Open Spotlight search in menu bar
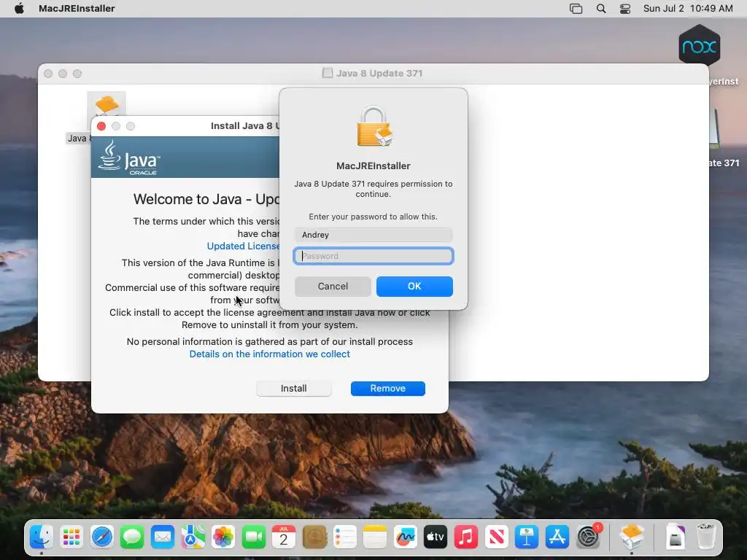 point(601,8)
